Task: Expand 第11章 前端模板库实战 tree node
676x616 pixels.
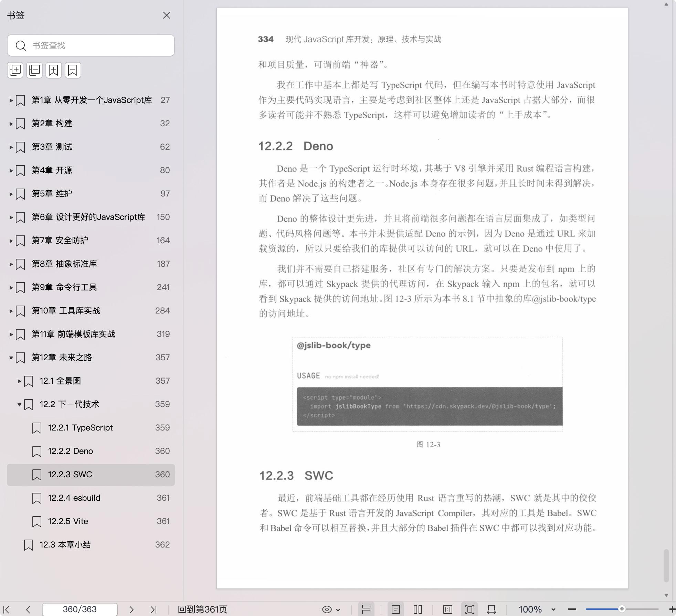Action: [11, 334]
